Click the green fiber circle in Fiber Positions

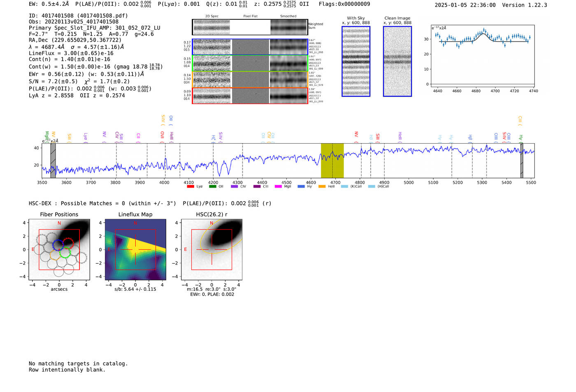point(65,252)
